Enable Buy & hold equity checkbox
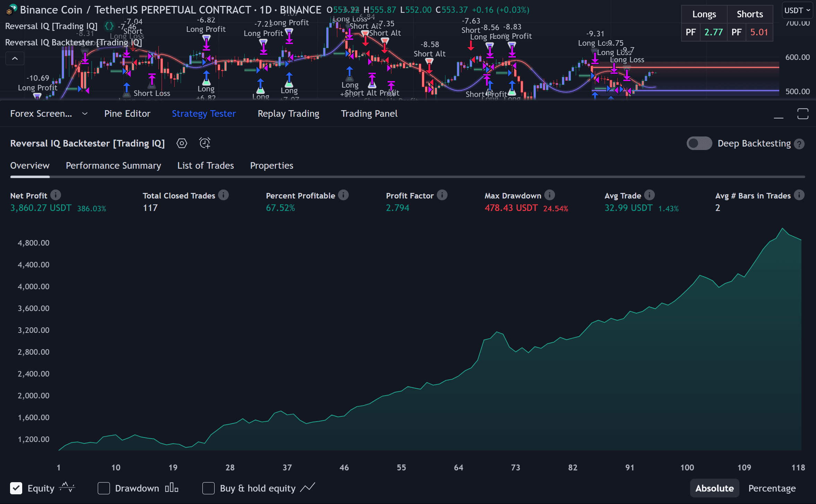The width and height of the screenshot is (816, 504). tap(208, 488)
